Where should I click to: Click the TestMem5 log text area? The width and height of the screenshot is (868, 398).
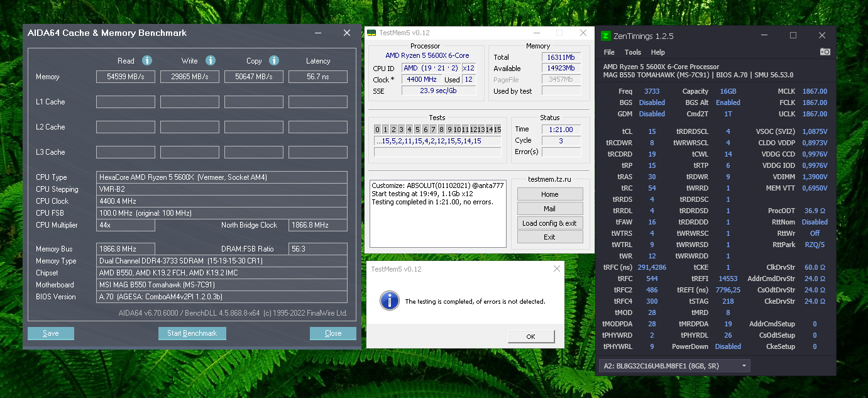click(x=438, y=213)
